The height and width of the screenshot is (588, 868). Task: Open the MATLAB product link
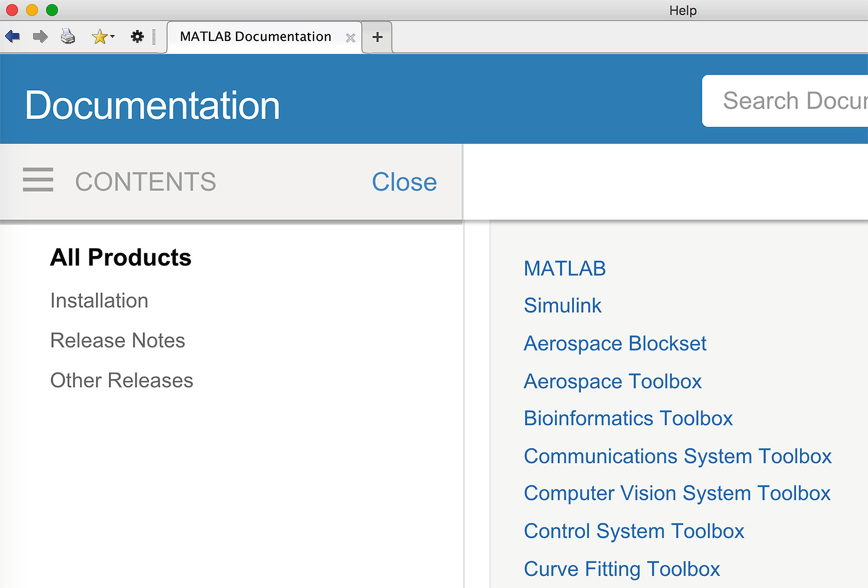(x=565, y=268)
